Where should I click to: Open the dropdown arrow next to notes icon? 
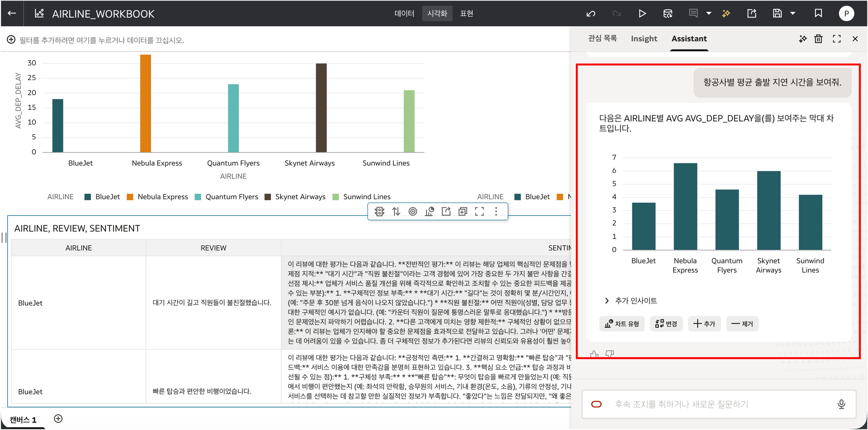(709, 13)
